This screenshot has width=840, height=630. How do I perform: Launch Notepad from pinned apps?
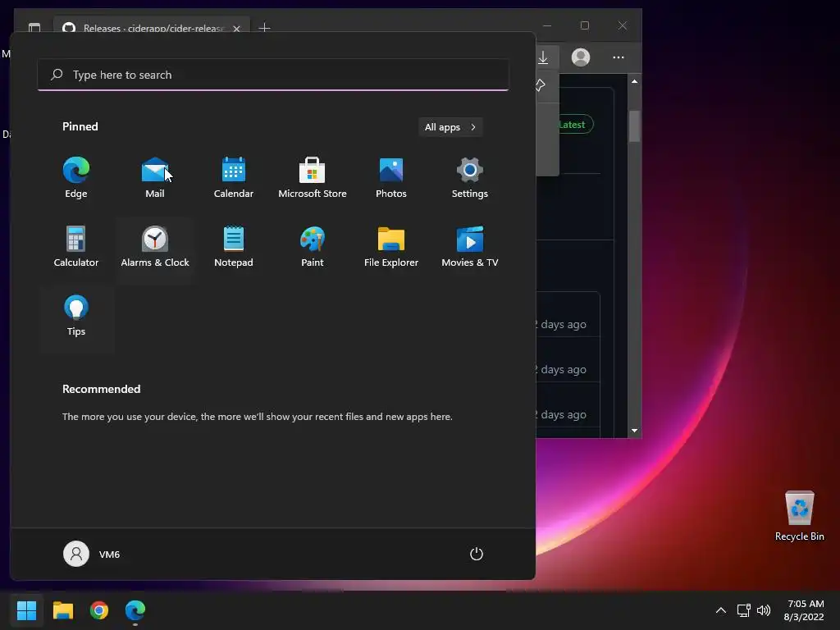coord(234,248)
